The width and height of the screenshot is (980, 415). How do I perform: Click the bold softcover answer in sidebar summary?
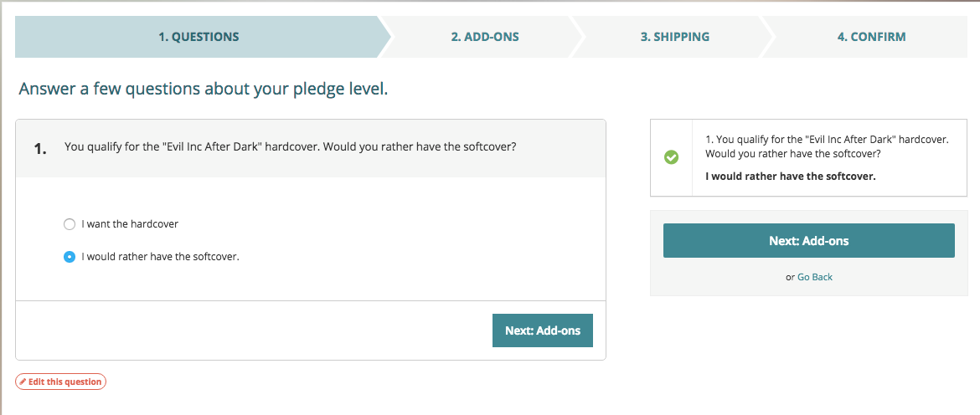pyautogui.click(x=790, y=177)
